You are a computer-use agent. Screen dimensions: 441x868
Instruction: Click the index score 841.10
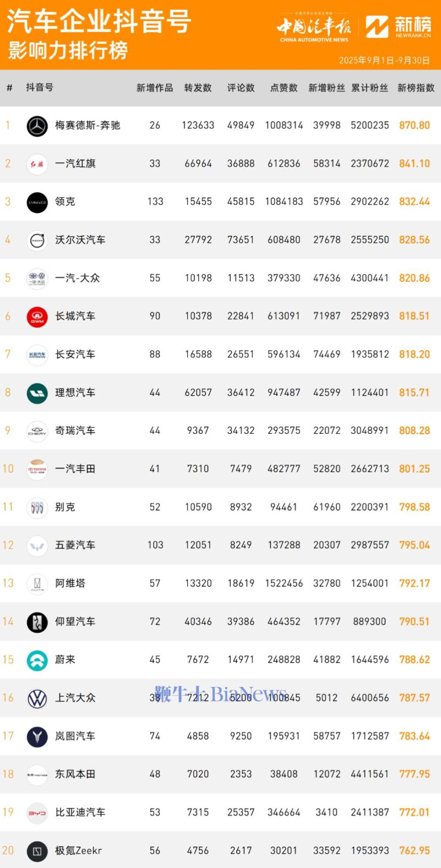click(415, 163)
